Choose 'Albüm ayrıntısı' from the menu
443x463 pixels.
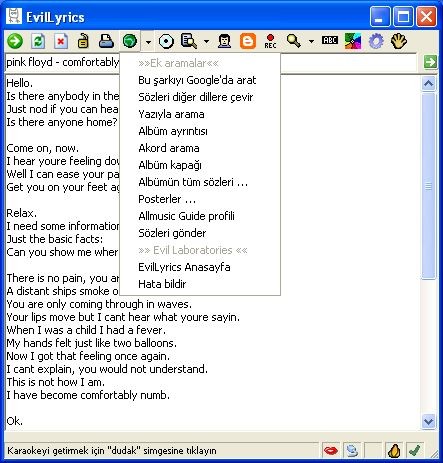point(200,131)
